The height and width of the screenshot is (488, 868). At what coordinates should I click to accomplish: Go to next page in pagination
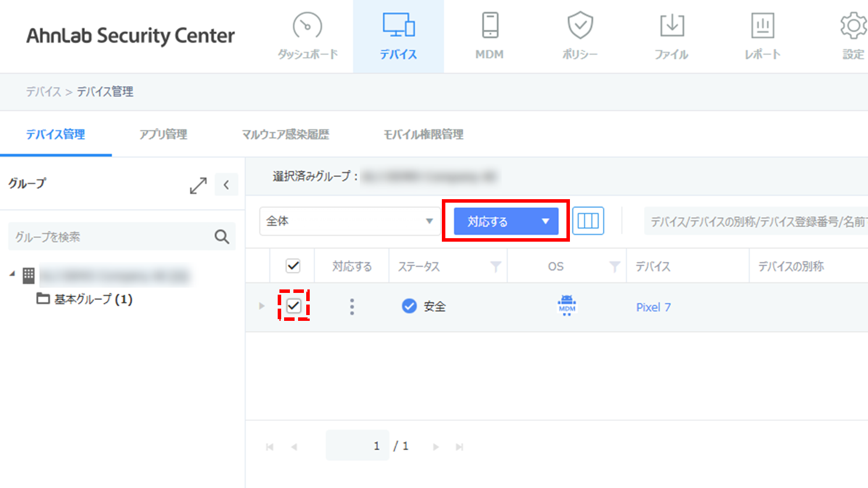(435, 447)
